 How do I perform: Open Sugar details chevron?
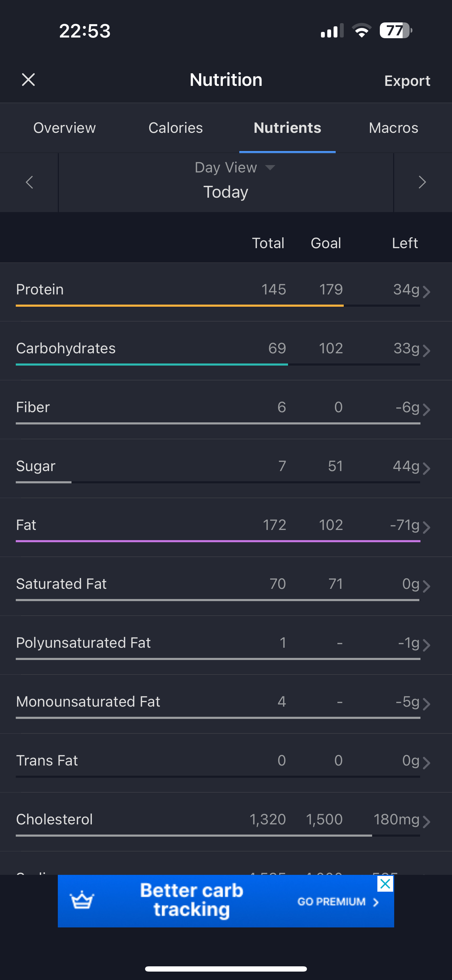pos(427,468)
